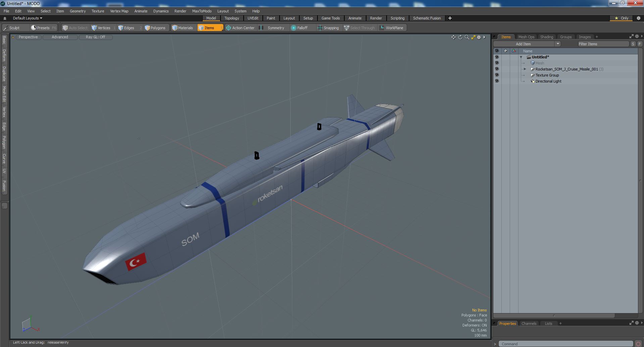The width and height of the screenshot is (644, 347).
Task: Toggle the Select Through option
Action: (x=359, y=28)
